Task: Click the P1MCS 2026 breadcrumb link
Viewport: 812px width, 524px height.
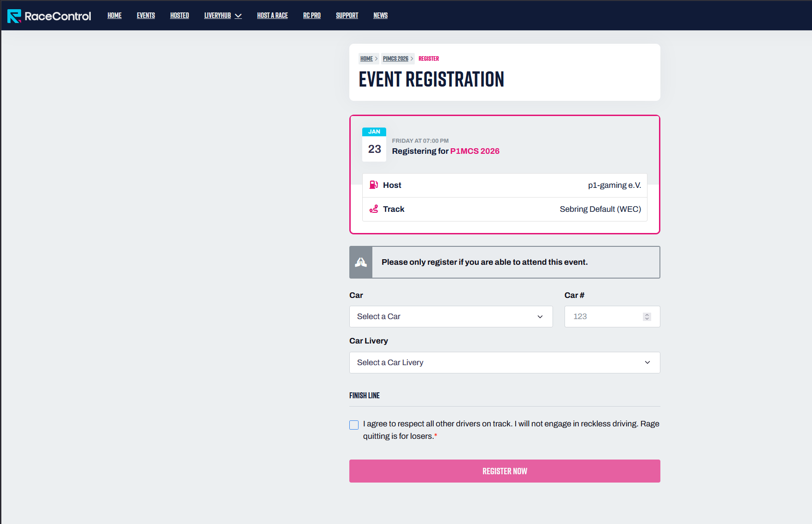Action: 395,58
